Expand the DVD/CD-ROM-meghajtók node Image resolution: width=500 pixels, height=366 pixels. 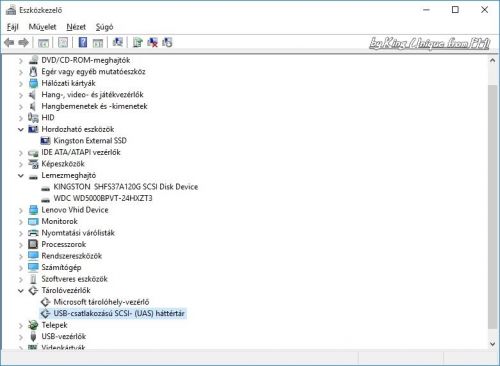(21, 61)
